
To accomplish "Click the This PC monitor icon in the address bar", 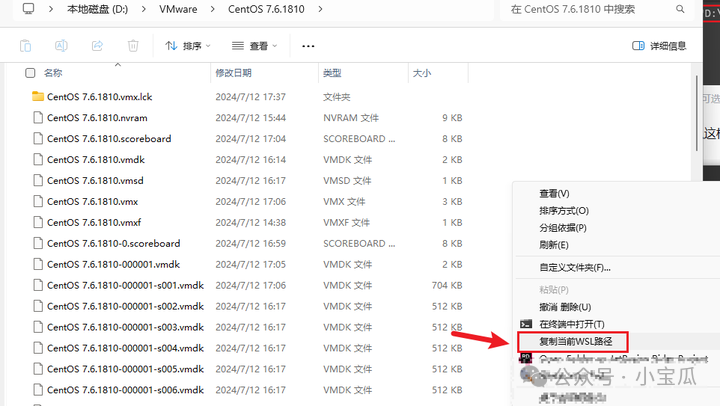I will point(28,9).
